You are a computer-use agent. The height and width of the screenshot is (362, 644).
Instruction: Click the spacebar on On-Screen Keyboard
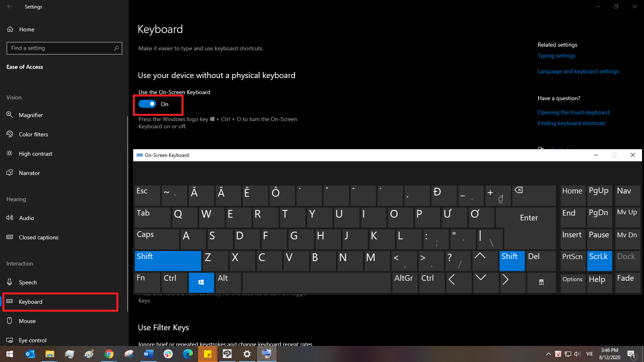point(317,283)
